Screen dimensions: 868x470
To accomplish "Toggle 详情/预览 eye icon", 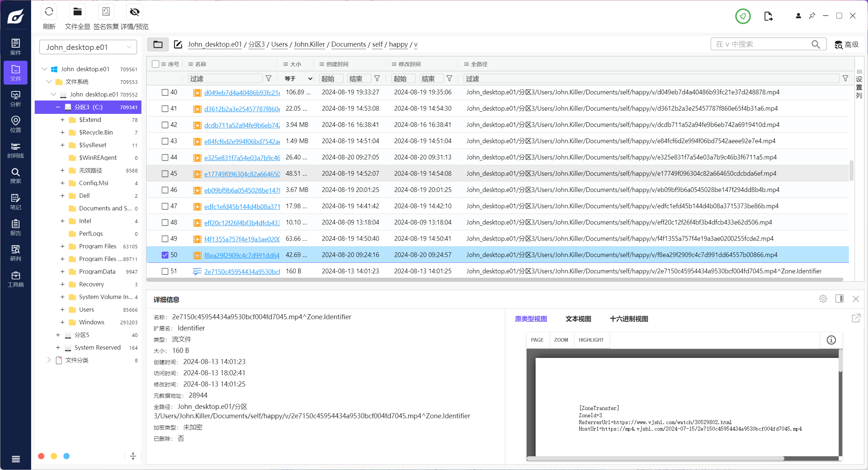I will pyautogui.click(x=135, y=12).
